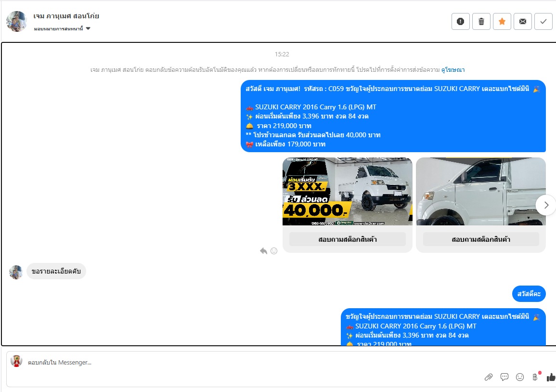Click the 15:22 timestamp
Viewport: 556px width, 392px height.
282,54
